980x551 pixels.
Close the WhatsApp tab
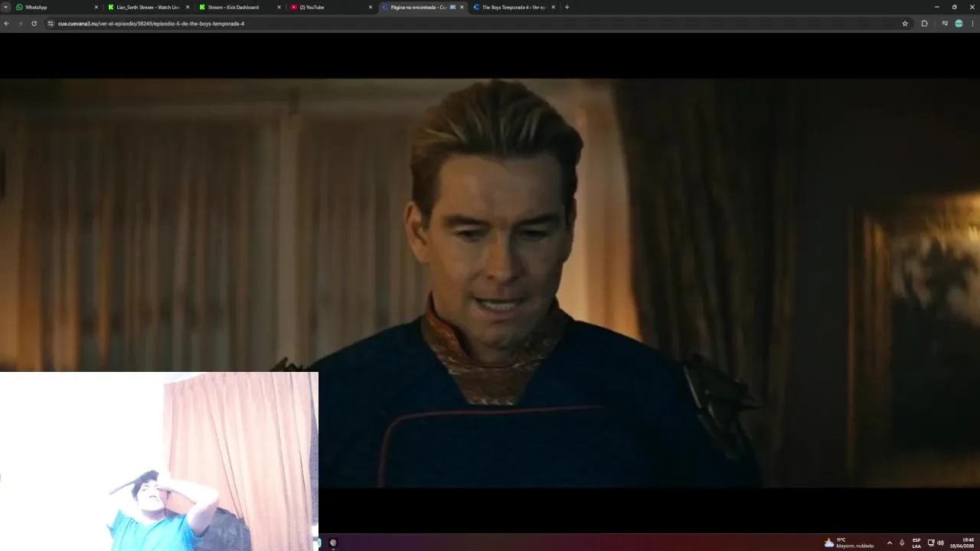click(96, 7)
